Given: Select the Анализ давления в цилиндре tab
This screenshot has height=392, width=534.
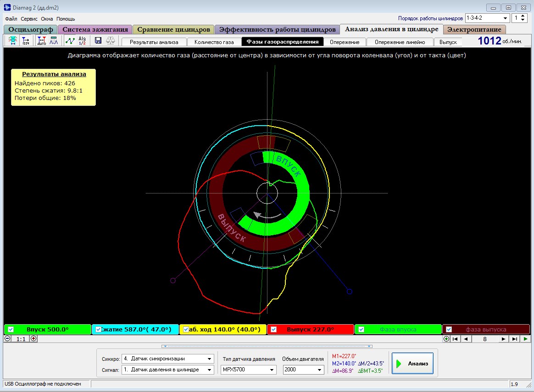Looking at the screenshot, I should [392, 29].
